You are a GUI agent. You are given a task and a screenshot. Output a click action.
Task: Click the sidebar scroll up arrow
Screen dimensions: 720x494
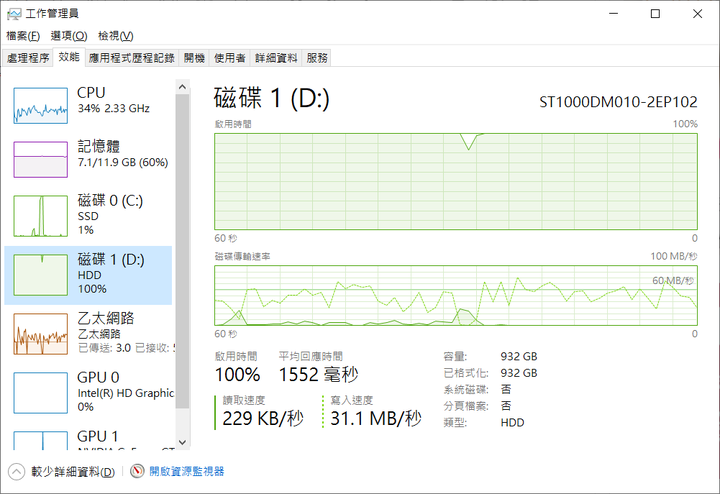[x=182, y=86]
